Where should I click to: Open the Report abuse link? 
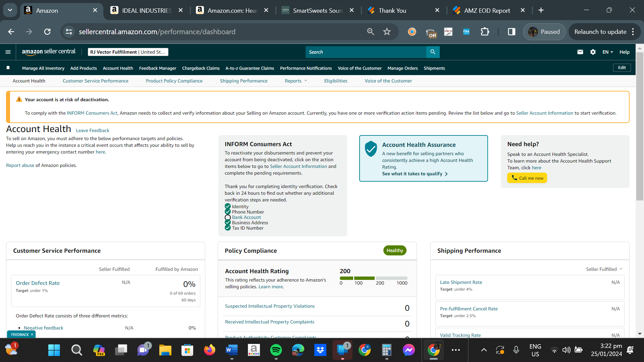pyautogui.click(x=20, y=165)
